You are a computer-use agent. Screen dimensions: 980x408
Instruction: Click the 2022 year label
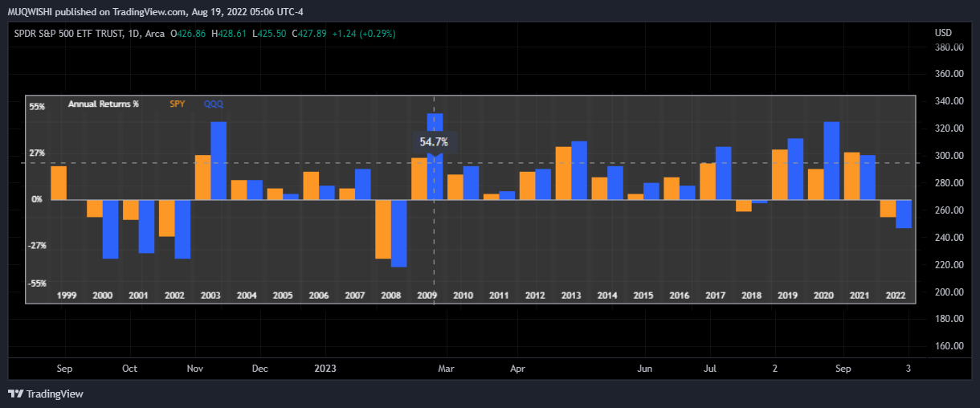pos(896,296)
